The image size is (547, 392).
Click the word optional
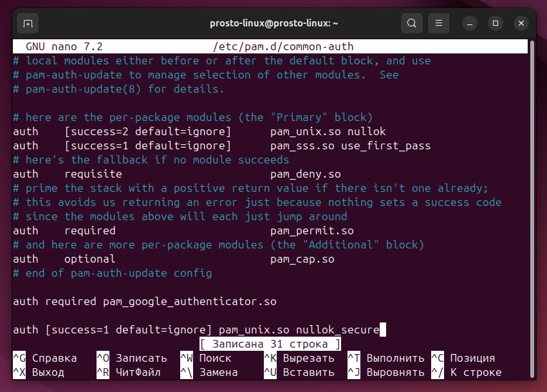pos(90,259)
